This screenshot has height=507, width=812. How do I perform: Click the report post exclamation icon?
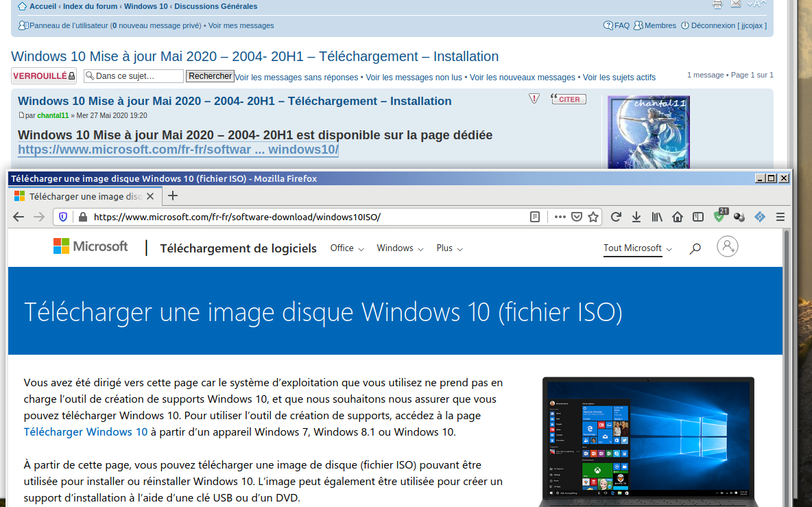coord(534,98)
